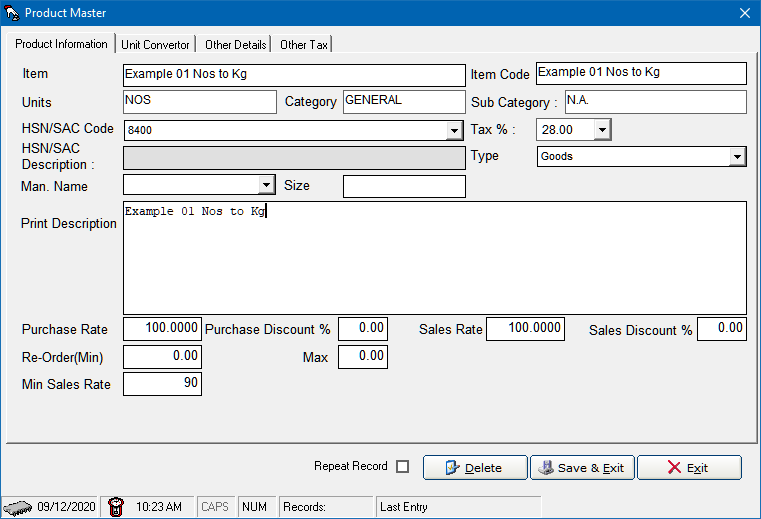
Task: Expand the Tax % dropdown
Action: click(x=602, y=130)
